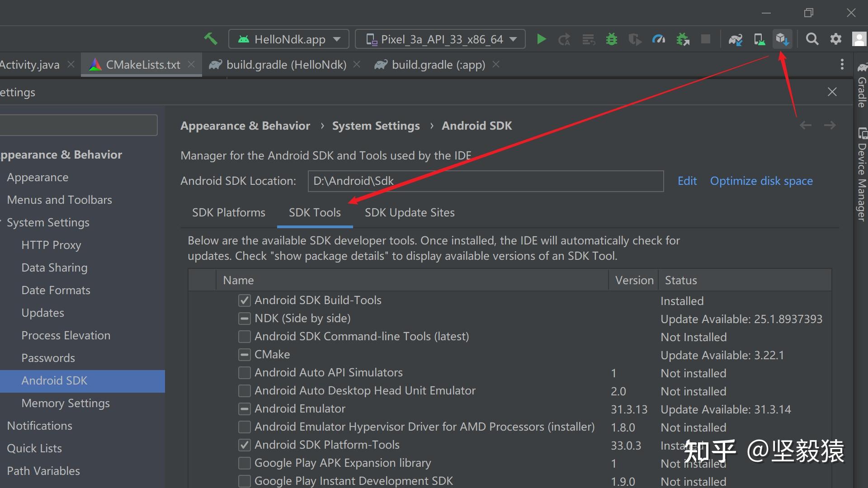This screenshot has width=868, height=488.
Task: Open the Pixel_3a_API_33 device dropdown
Action: pos(440,39)
